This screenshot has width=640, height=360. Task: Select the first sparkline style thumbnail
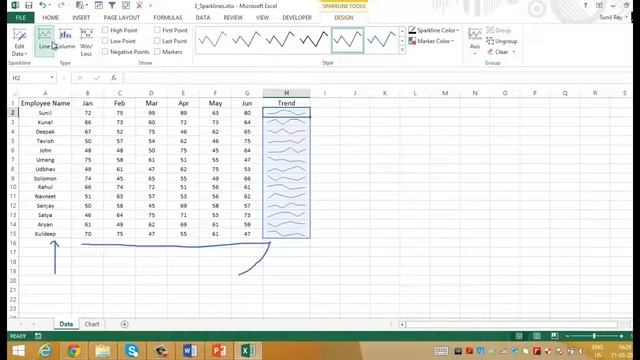coord(212,40)
